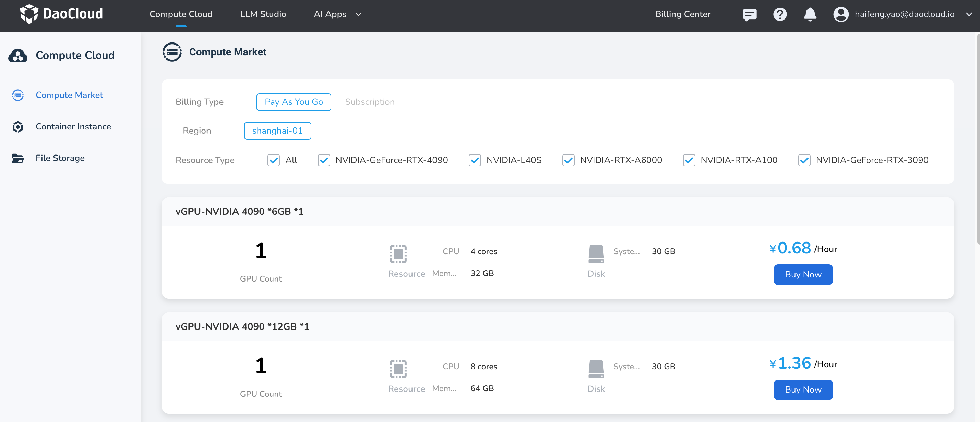Click the notifications bell icon
980x422 pixels.
(810, 14)
